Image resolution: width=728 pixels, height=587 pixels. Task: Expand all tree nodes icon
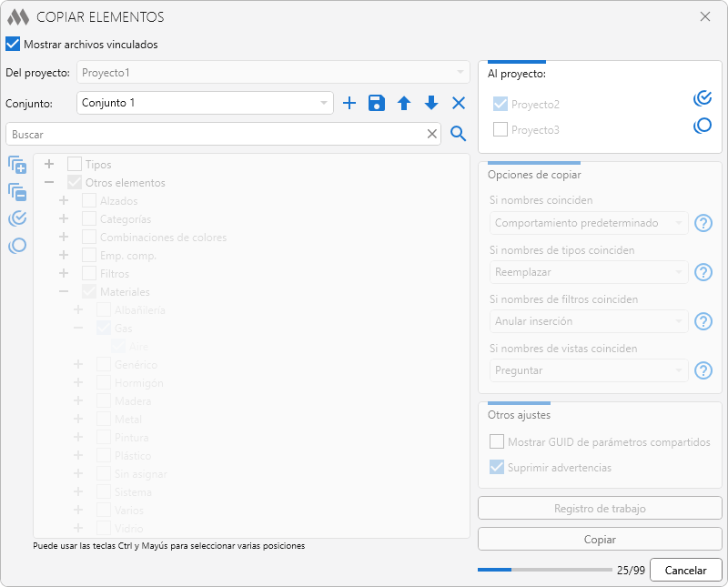[x=17, y=165]
